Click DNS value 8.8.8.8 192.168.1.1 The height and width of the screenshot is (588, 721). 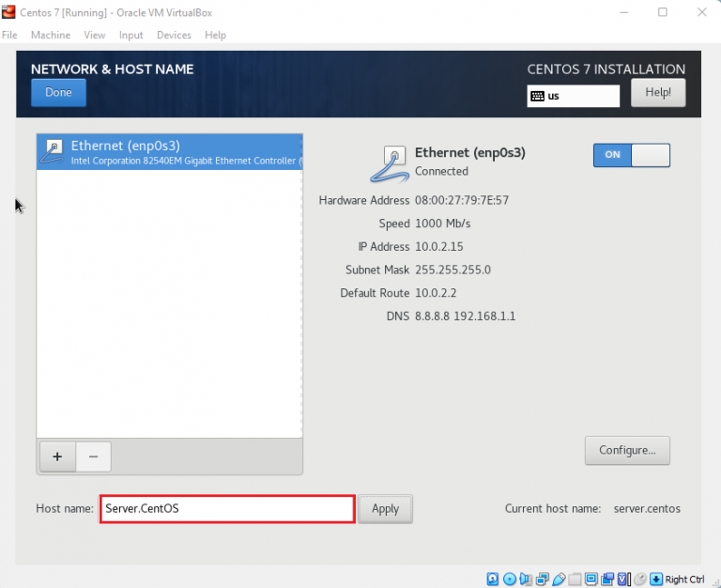pyautogui.click(x=465, y=317)
